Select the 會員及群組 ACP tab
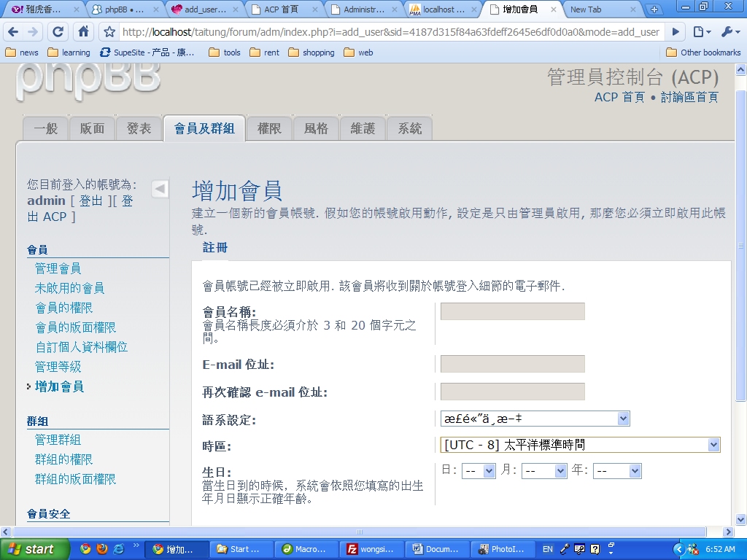The width and height of the screenshot is (747, 560). (204, 128)
